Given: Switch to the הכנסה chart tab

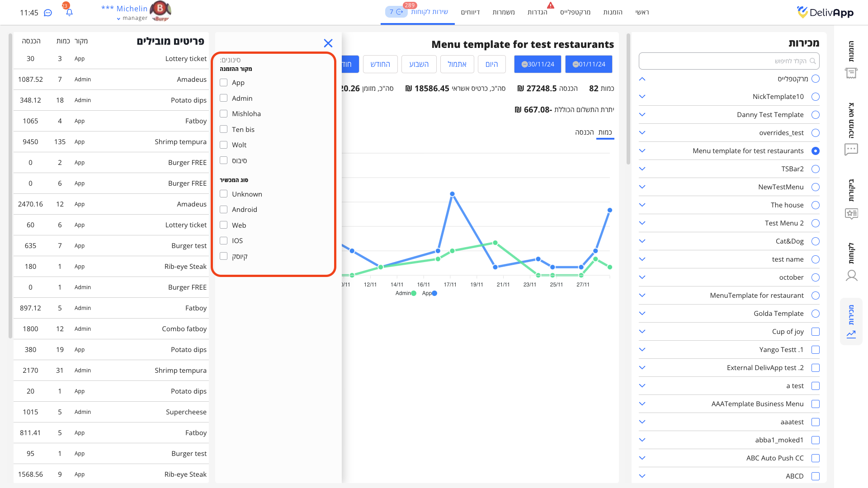Looking at the screenshot, I should click(x=584, y=132).
